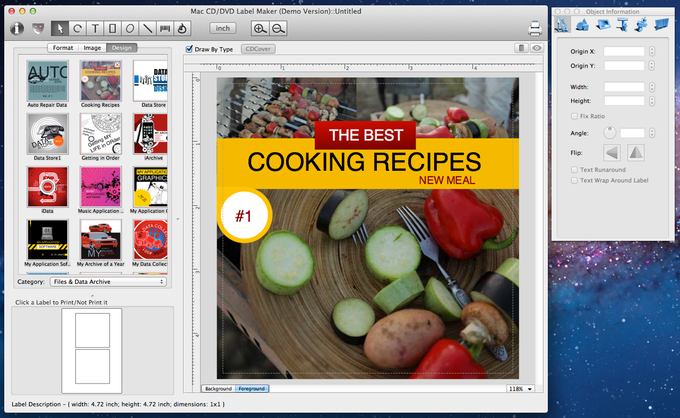This screenshot has width=680, height=418.
Task: Choose the My Archive of a Year template
Action: click(100, 240)
